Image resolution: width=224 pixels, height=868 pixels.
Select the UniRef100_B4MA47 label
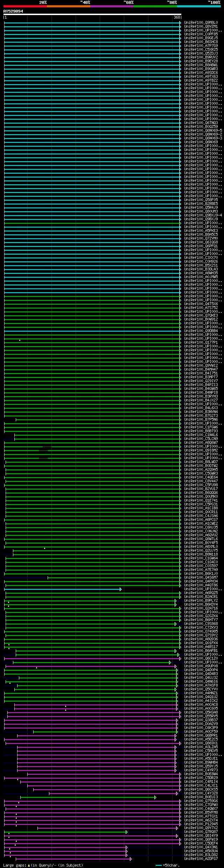pyautogui.click(x=201, y=370)
